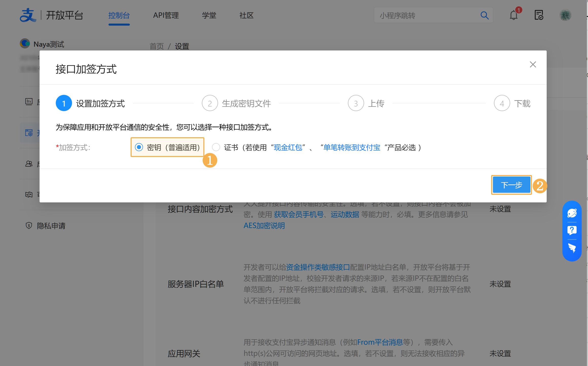The image size is (588, 366).
Task: Switch to the 控制台 tab
Action: pos(119,15)
